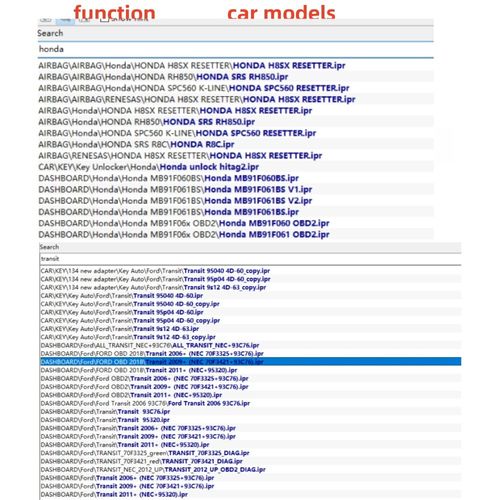Select the HONDA R8C.ipr row
The image size is (500, 500).
[x=236, y=145]
